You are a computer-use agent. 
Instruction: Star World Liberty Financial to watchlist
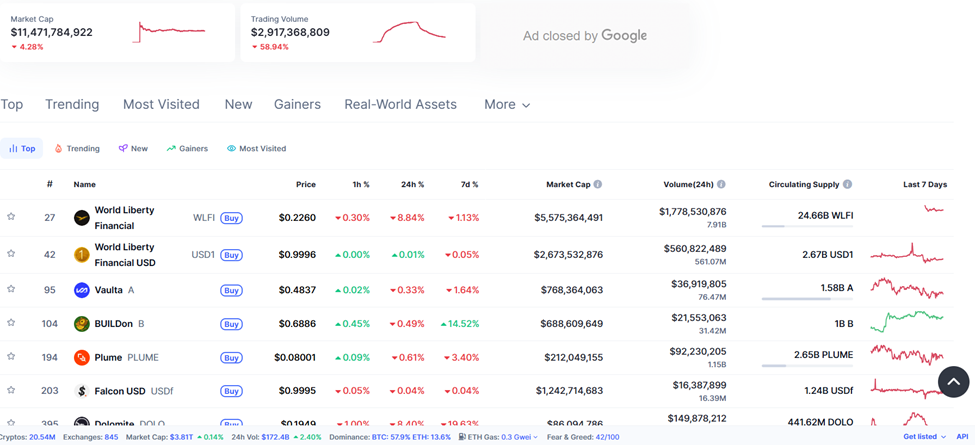click(11, 217)
